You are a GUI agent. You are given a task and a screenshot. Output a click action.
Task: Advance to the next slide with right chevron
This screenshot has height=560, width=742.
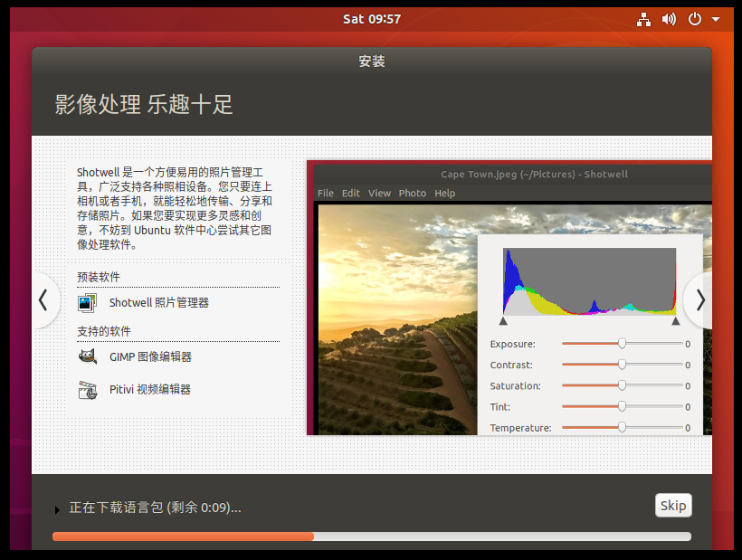[700, 299]
